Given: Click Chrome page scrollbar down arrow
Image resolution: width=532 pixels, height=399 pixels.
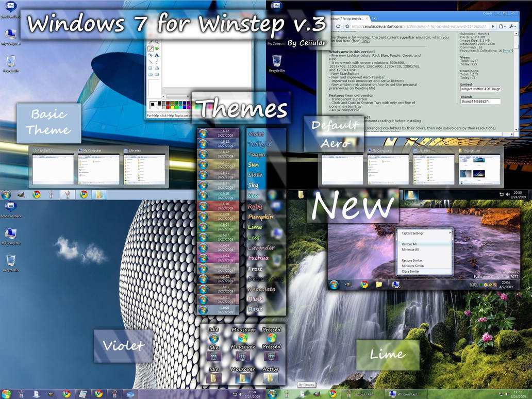Looking at the screenshot, I should click(516, 129).
